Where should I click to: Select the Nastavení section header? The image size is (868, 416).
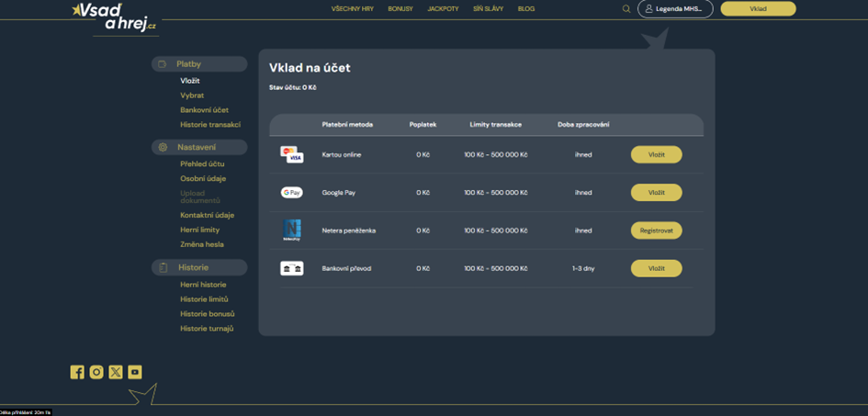pyautogui.click(x=199, y=147)
